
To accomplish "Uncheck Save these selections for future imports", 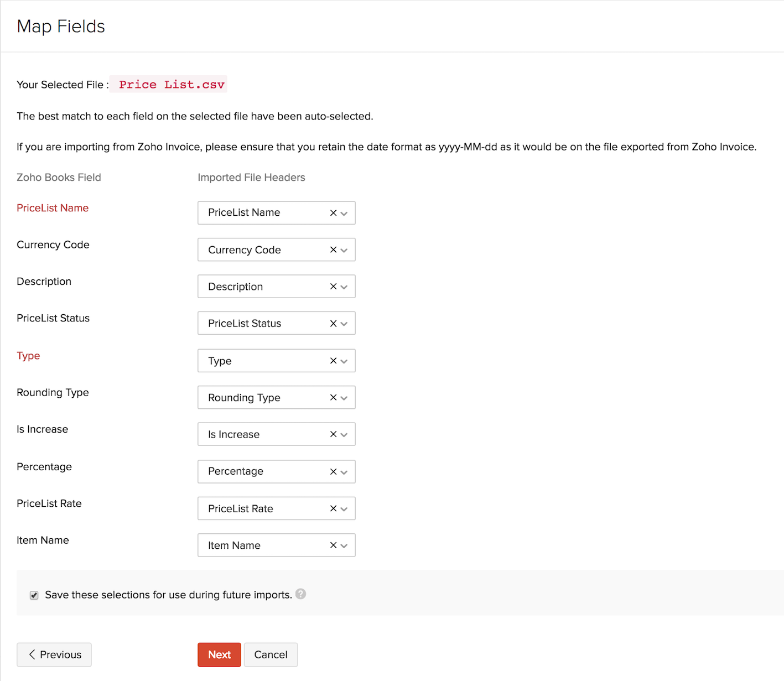I will click(x=34, y=595).
